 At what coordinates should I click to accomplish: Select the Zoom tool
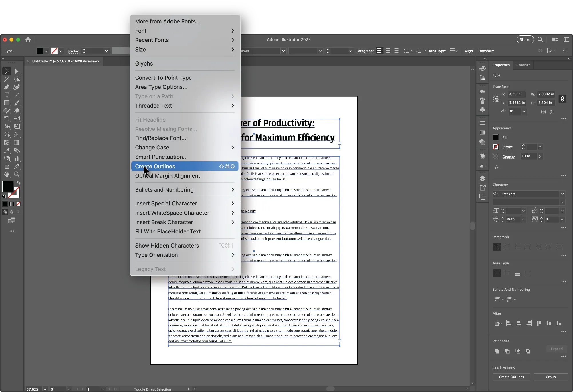[x=17, y=174]
